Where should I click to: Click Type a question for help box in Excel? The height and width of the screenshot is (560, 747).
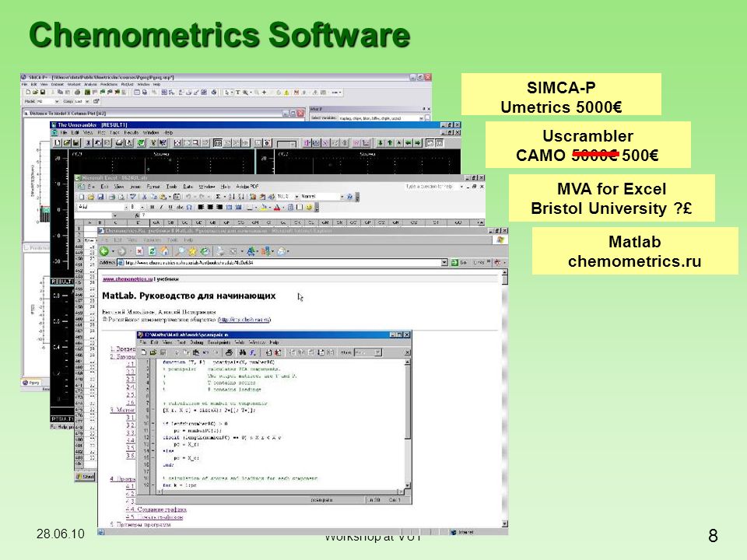432,187
